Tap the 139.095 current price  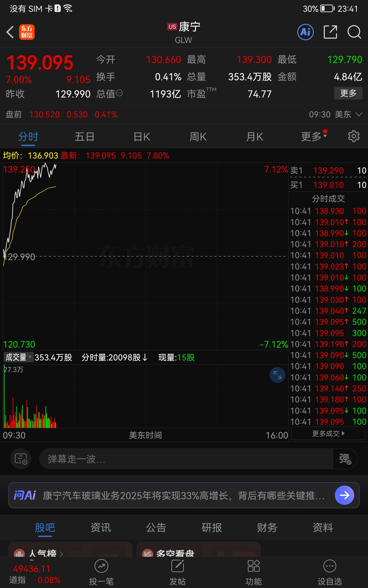tap(40, 62)
